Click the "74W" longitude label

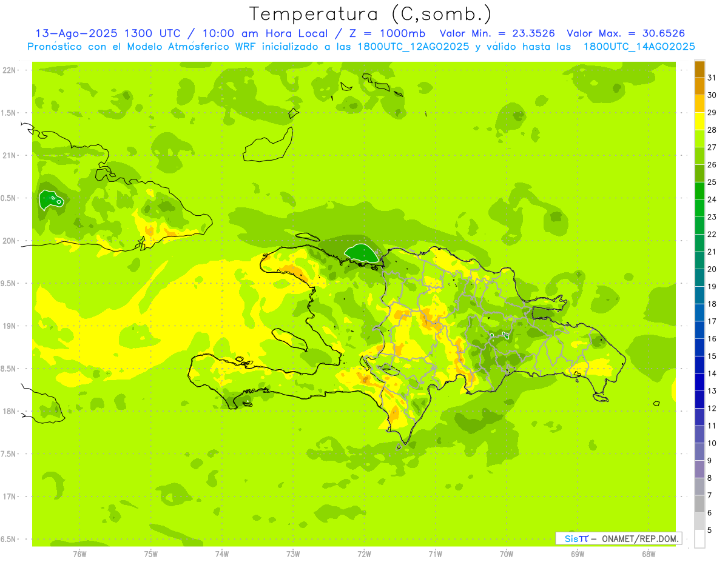click(x=222, y=554)
